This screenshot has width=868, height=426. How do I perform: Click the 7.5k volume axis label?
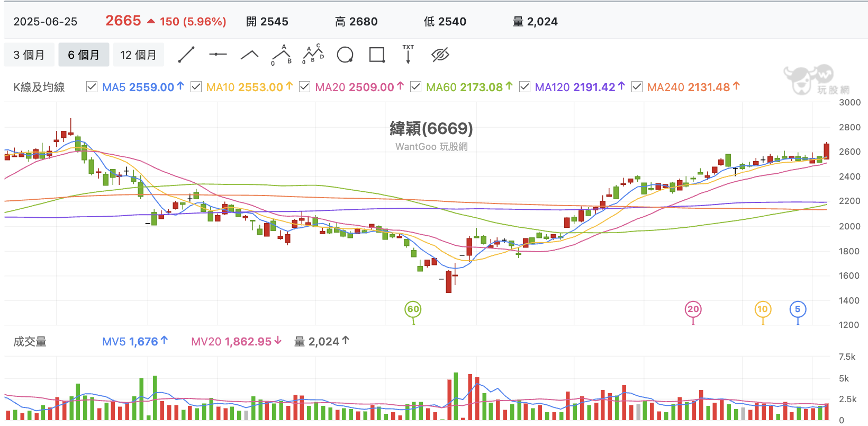[847, 357]
